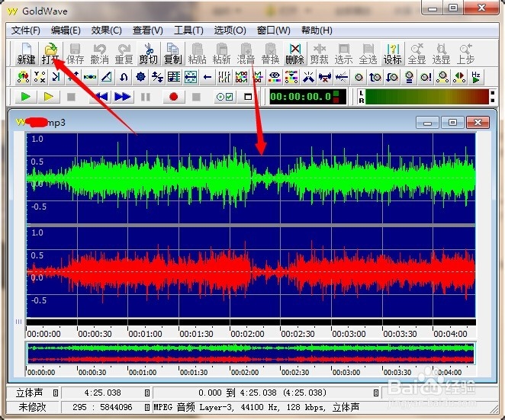The width and height of the screenshot is (505, 420).
Task: Open the 窗口(W) menu
Action: pos(274,30)
